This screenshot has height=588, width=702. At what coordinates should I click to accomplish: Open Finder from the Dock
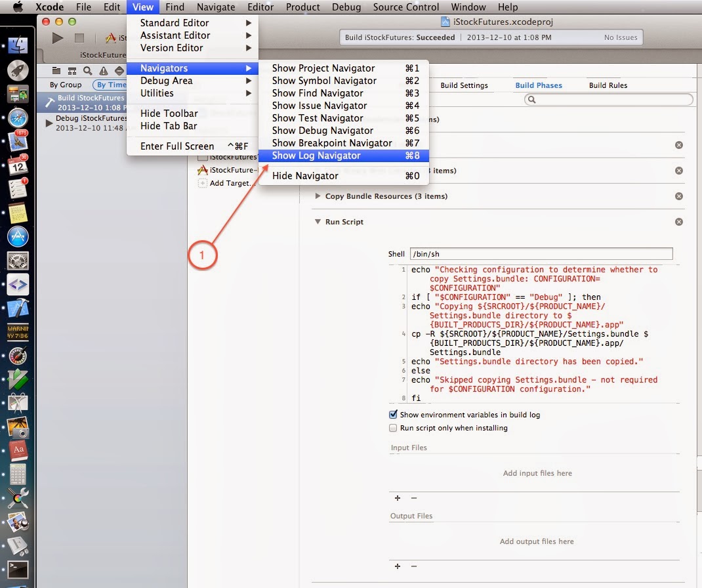(x=18, y=45)
